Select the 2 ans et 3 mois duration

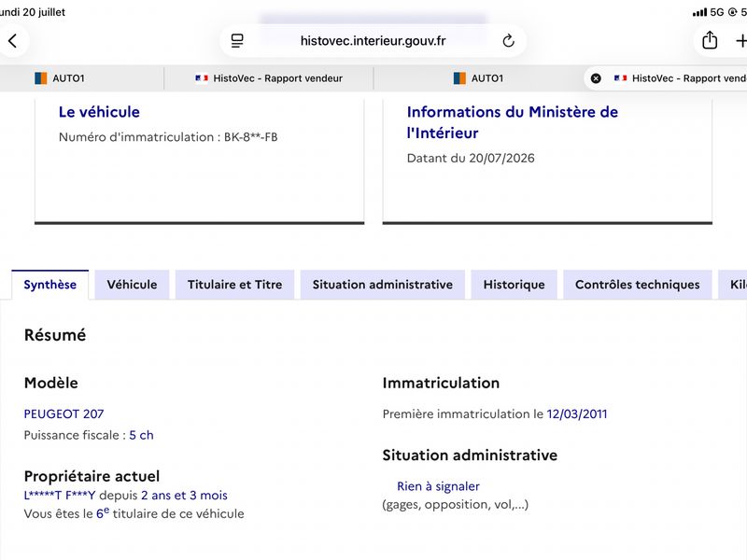[184, 496]
